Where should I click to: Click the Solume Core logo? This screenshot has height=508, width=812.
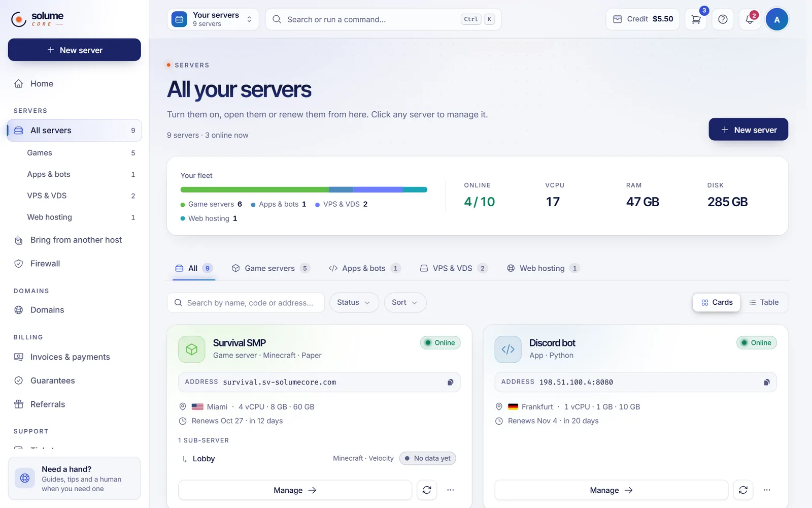pos(38,19)
